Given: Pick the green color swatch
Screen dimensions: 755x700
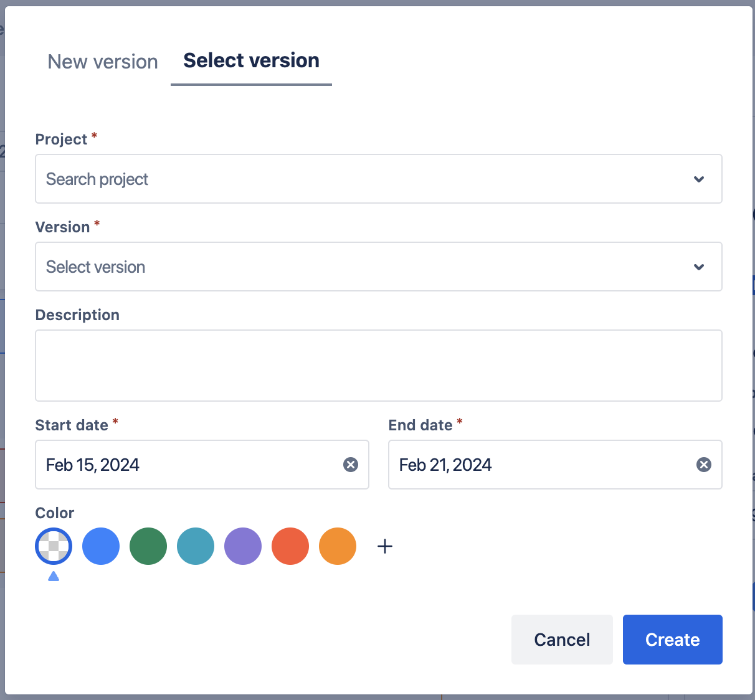Looking at the screenshot, I should [148, 546].
